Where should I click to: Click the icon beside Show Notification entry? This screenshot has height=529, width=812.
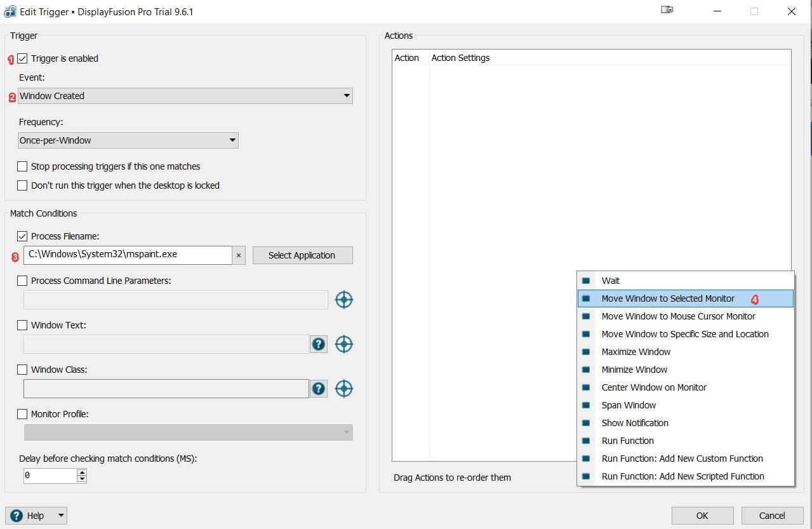[x=586, y=423]
